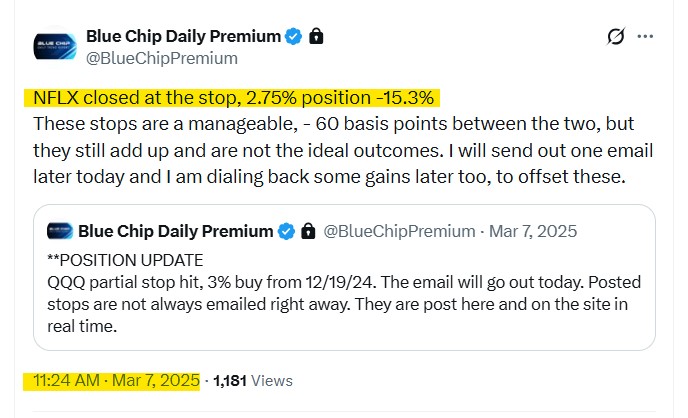The height and width of the screenshot is (418, 688).
Task: Click the padlock icon beside the author name
Action: pos(316,37)
